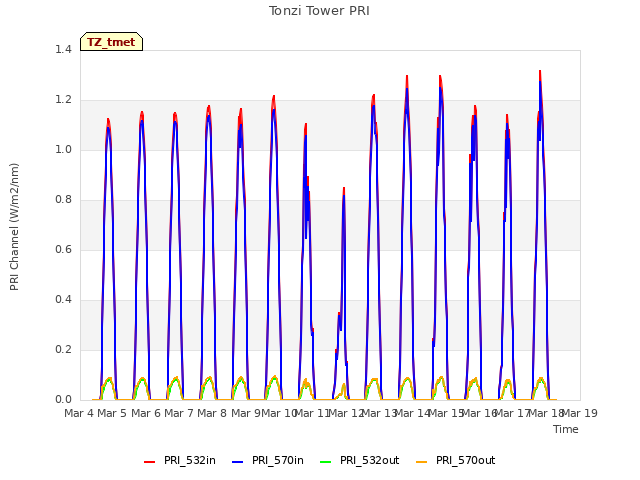
Task: Click the y-axis tick 0.0
Action: pyautogui.click(x=63, y=400)
